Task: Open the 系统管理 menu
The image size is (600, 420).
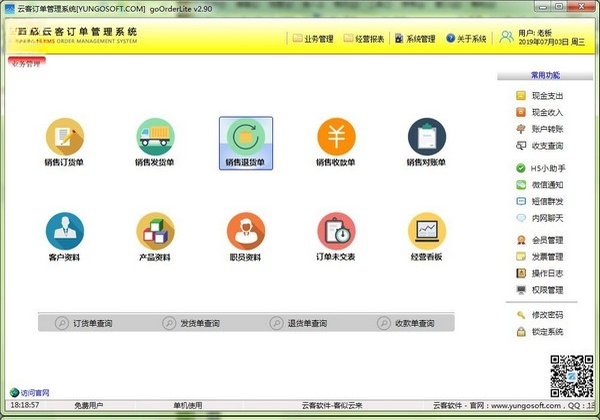Action: pos(415,39)
